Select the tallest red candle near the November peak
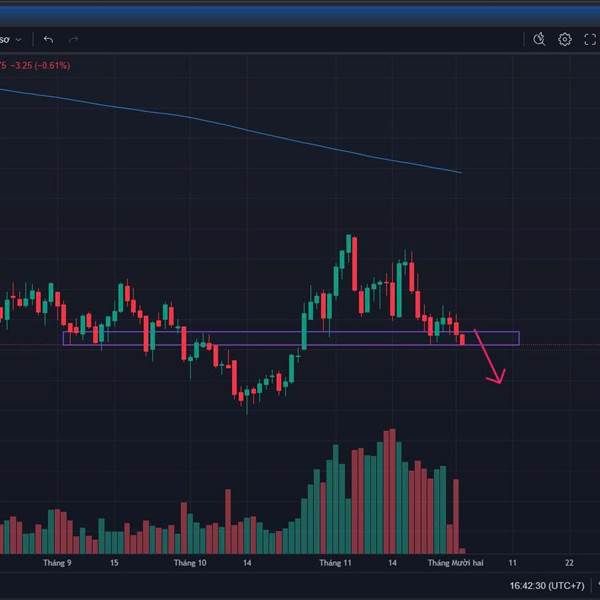The width and height of the screenshot is (600, 600). click(355, 264)
